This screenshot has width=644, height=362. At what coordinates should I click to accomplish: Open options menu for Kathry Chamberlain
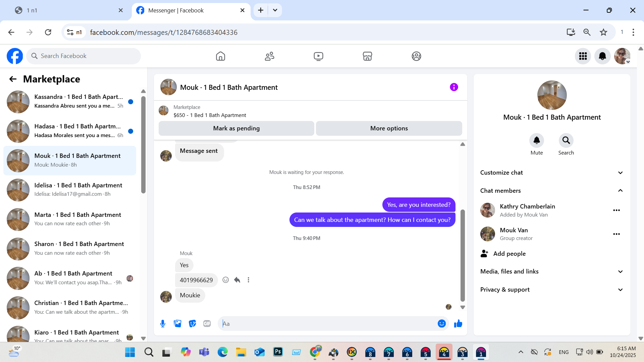[x=616, y=210]
